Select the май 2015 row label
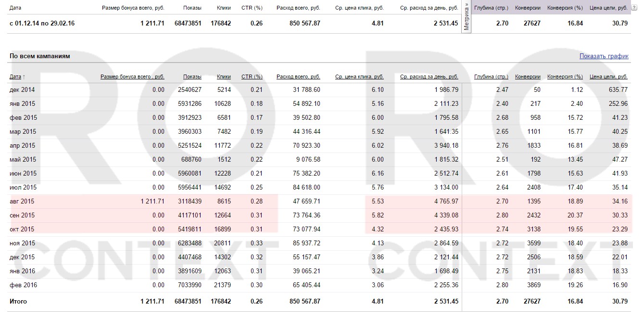 pos(23,159)
